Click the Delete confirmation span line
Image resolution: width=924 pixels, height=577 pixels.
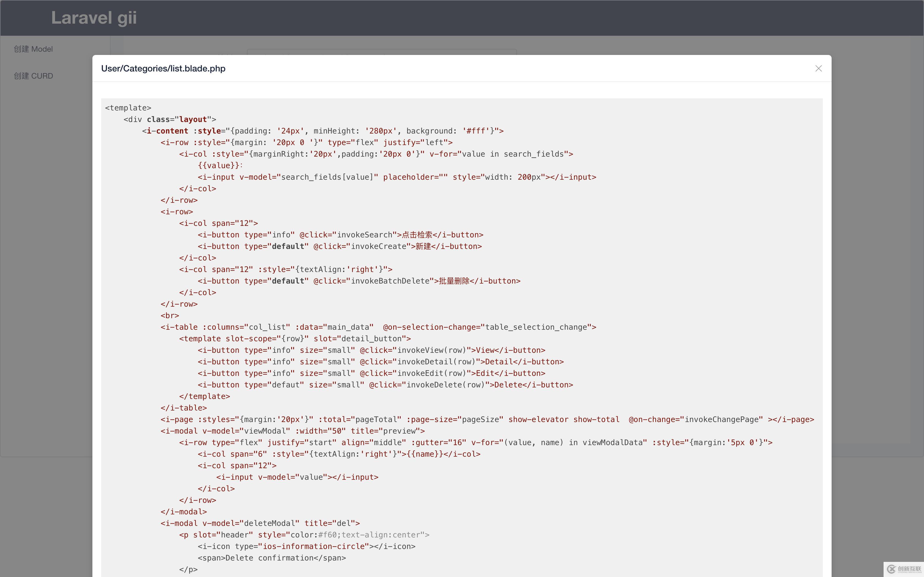(271, 558)
